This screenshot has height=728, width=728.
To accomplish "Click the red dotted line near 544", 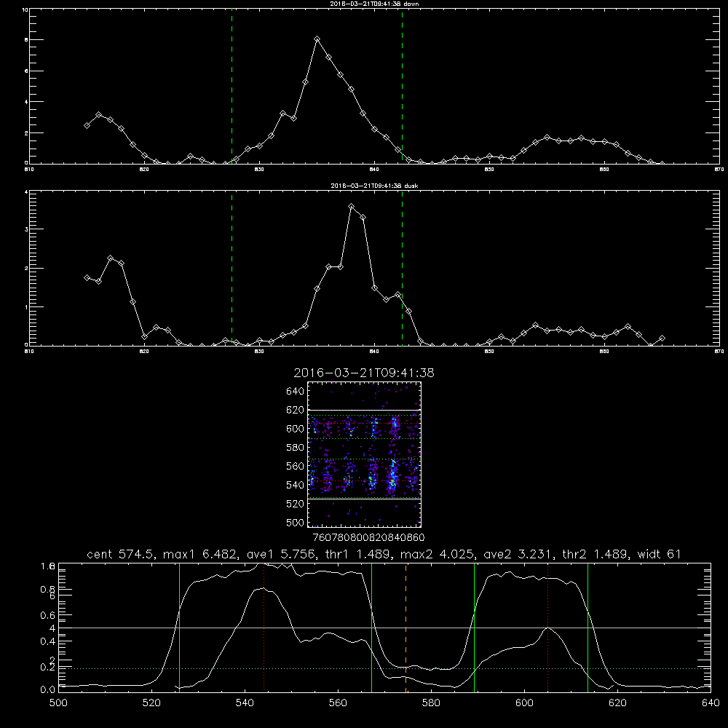I will (264, 628).
